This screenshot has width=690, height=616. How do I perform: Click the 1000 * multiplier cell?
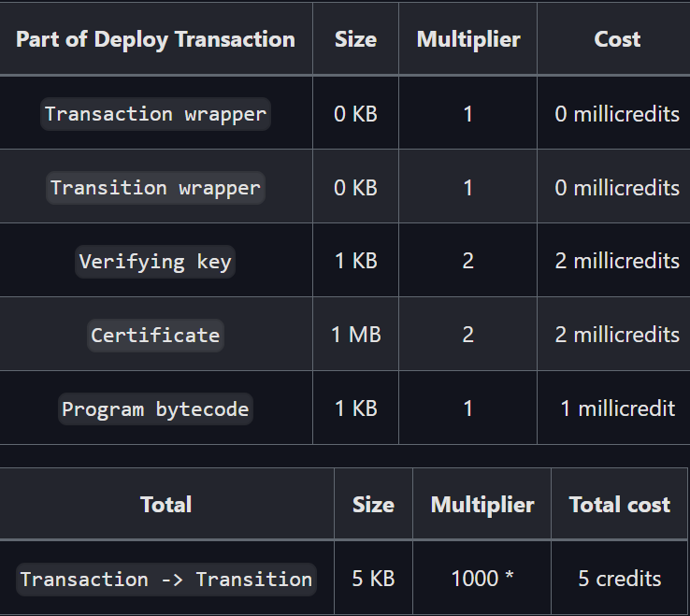click(x=482, y=579)
